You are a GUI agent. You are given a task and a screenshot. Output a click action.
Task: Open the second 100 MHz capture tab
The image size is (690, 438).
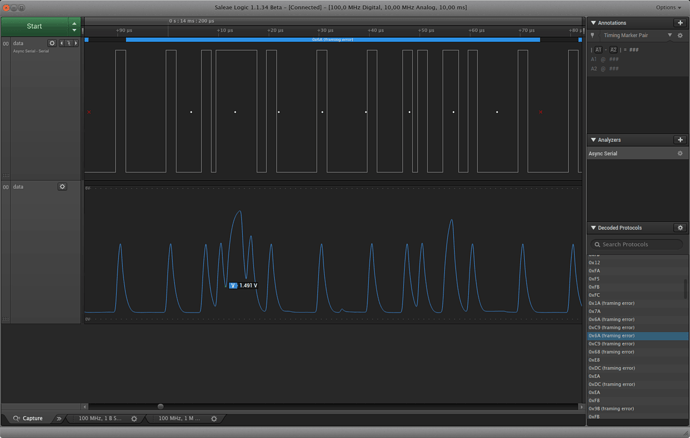179,418
